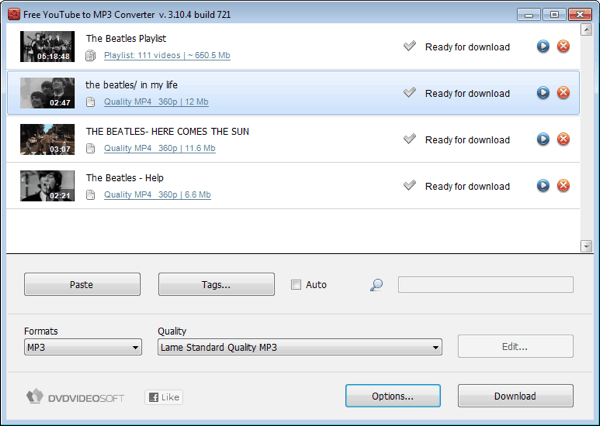600x426 pixels.
Task: Enable the Auto checkbox
Action: coord(295,285)
